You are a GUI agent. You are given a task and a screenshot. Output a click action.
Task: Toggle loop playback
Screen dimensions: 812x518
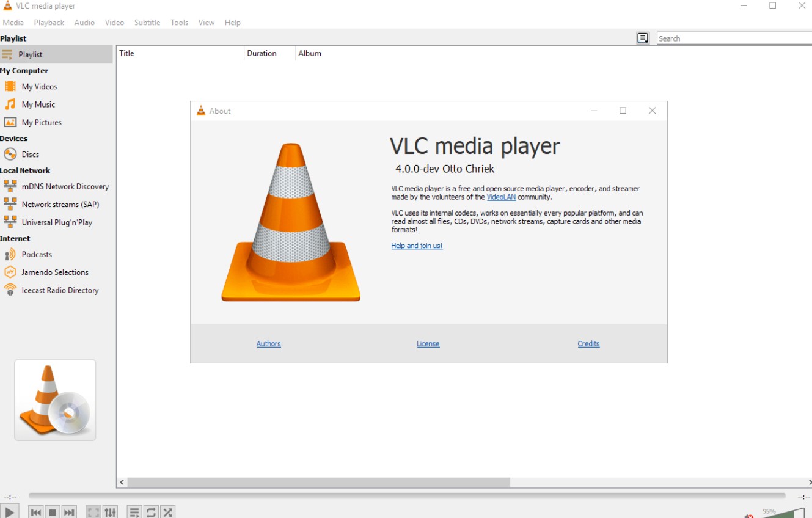[151, 512]
